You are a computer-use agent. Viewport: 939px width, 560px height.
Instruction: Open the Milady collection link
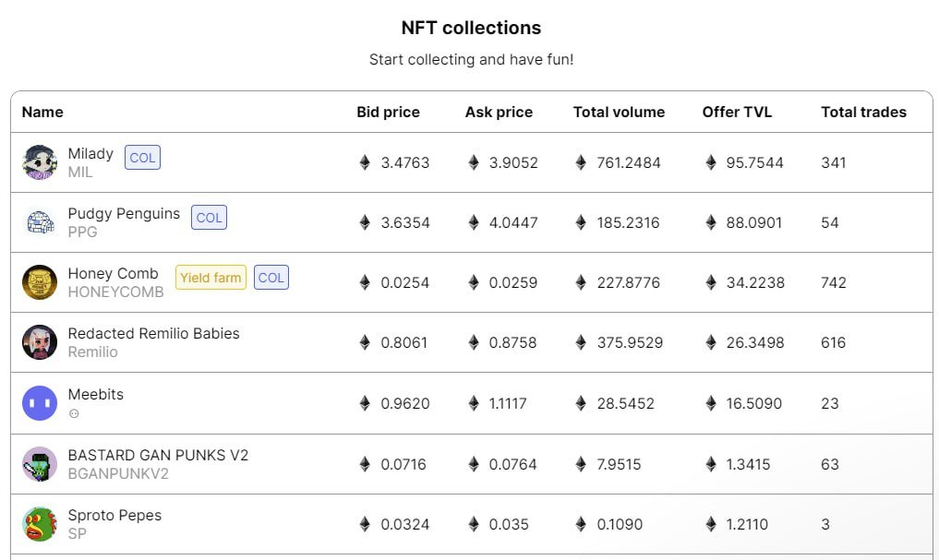click(90, 153)
